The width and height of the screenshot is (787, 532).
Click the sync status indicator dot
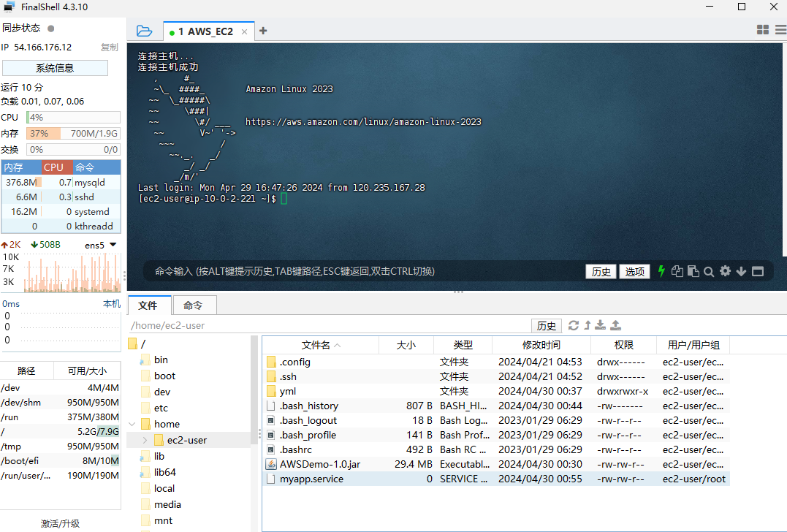click(50, 28)
